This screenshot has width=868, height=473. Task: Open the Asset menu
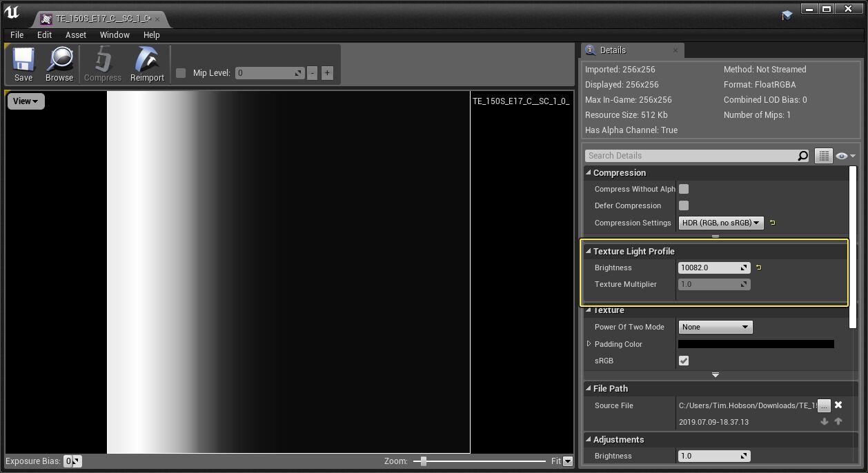(x=75, y=34)
